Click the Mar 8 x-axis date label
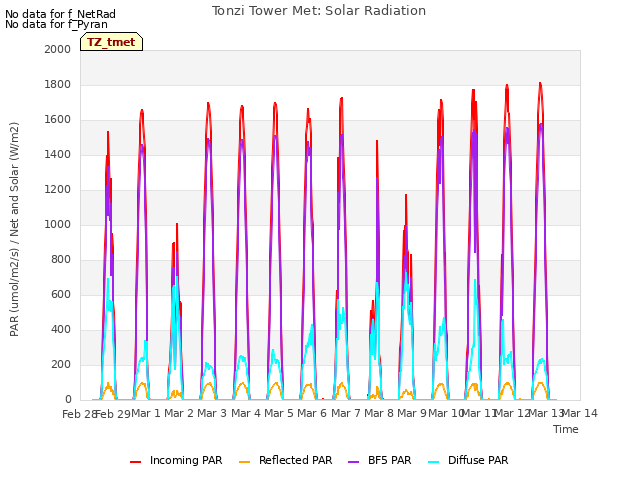 [x=379, y=413]
